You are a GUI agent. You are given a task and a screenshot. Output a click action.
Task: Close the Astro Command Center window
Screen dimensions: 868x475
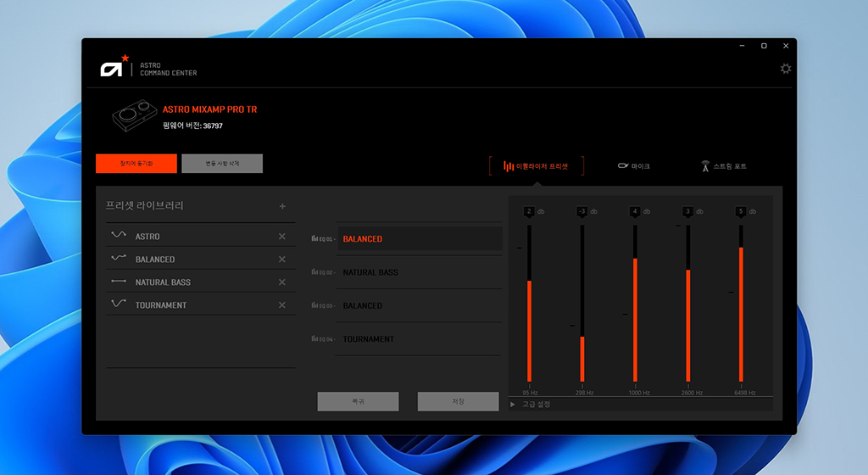(786, 46)
